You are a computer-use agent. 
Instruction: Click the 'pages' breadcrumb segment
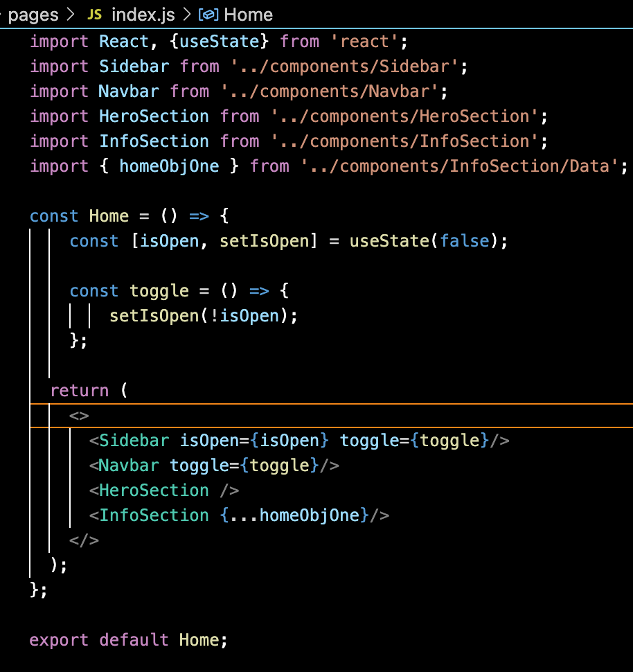point(33,15)
